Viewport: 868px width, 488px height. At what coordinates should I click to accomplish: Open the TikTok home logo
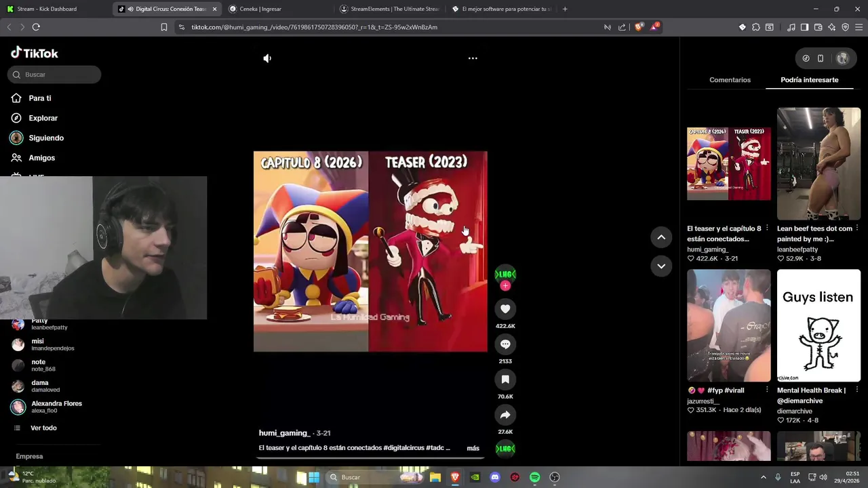(35, 53)
